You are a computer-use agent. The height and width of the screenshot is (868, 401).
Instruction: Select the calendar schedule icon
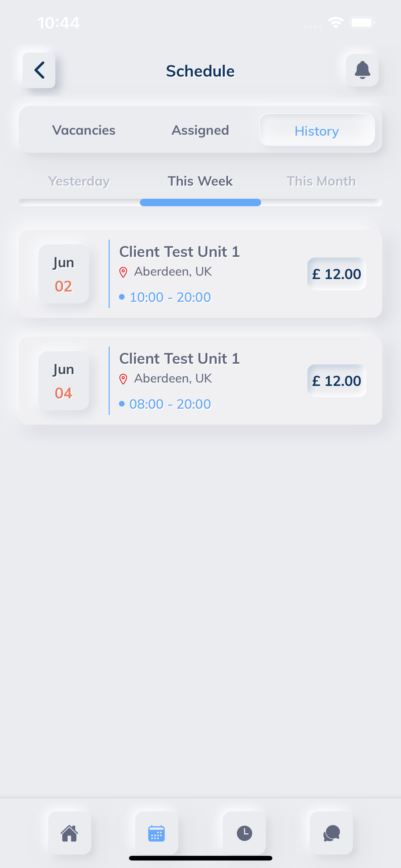[156, 833]
